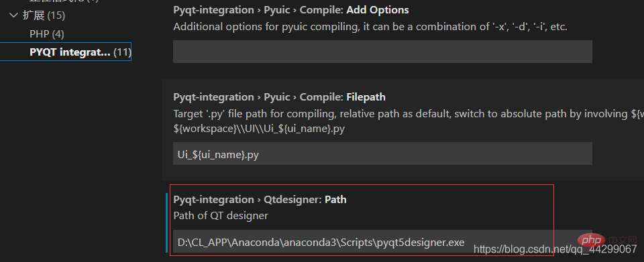Click the Add Options description about pyuic compiling
Viewport: 644px width, 262px height.
[370, 27]
